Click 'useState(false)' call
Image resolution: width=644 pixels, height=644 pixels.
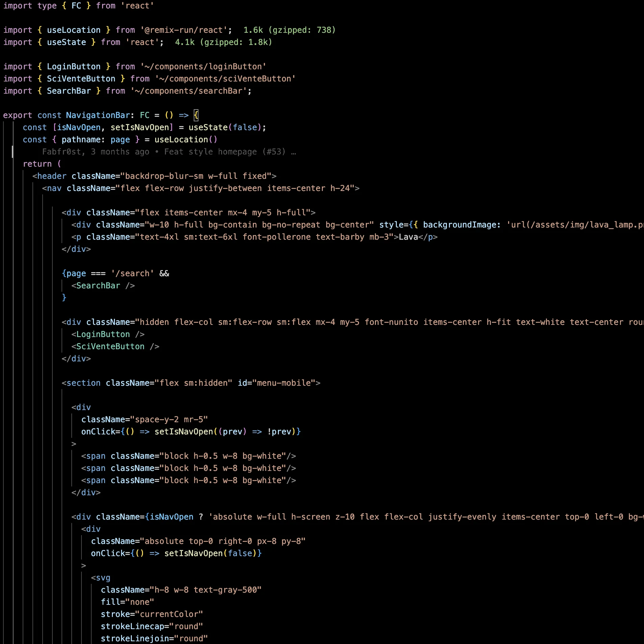point(225,127)
